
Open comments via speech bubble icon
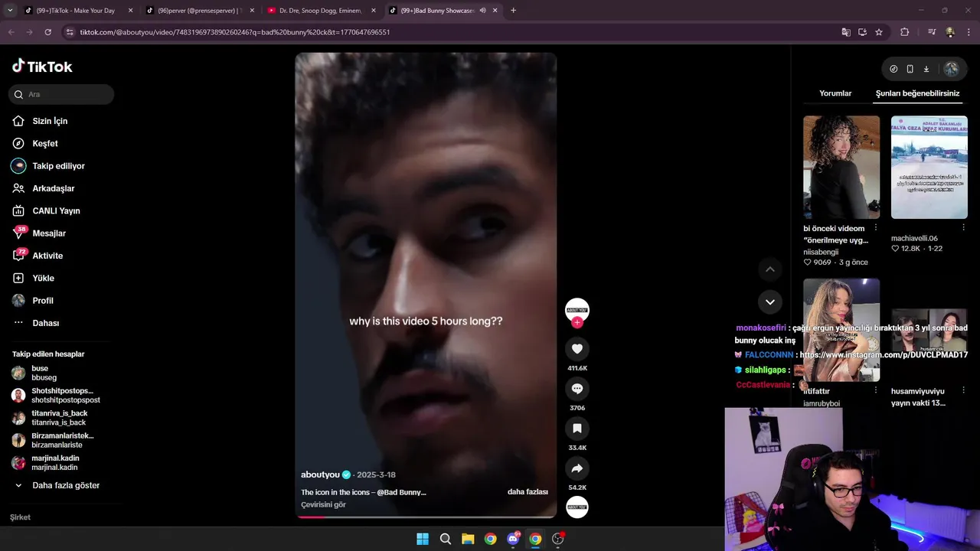click(577, 389)
